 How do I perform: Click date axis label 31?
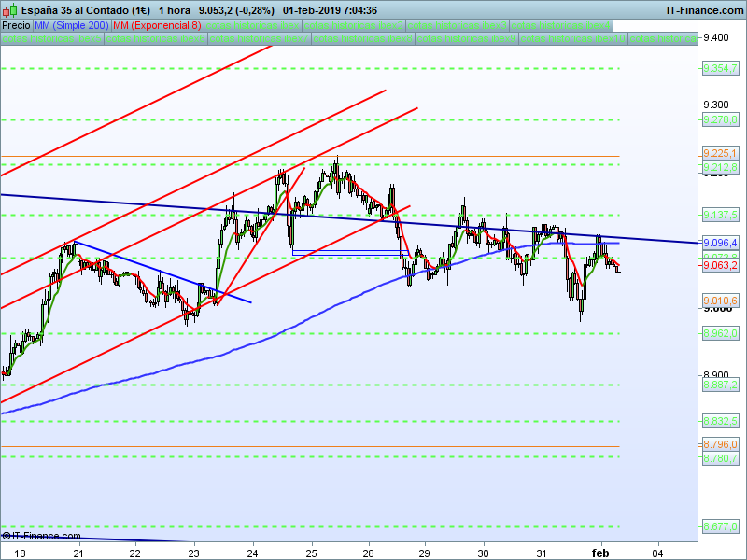click(542, 553)
